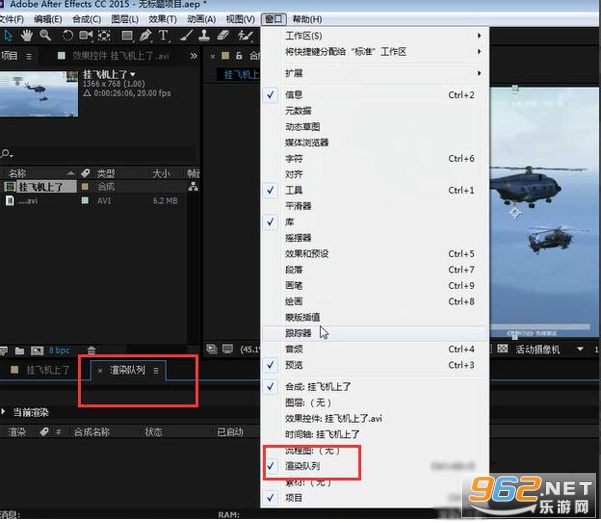Sort by the 名称 column header
The height and width of the screenshot is (523, 601).
tap(18, 173)
